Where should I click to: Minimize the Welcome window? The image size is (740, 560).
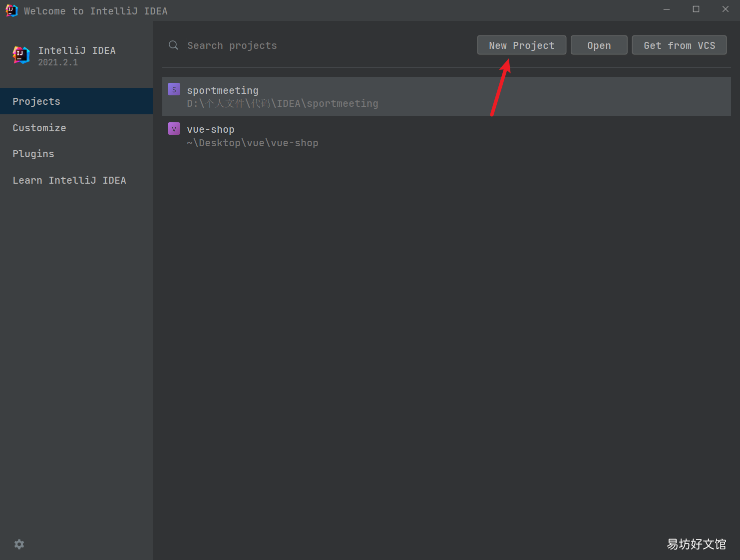point(666,9)
